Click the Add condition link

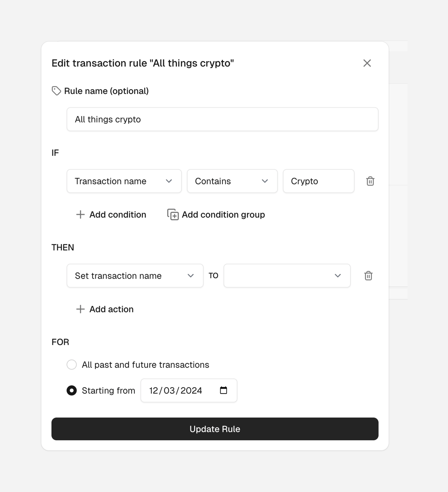click(x=118, y=214)
